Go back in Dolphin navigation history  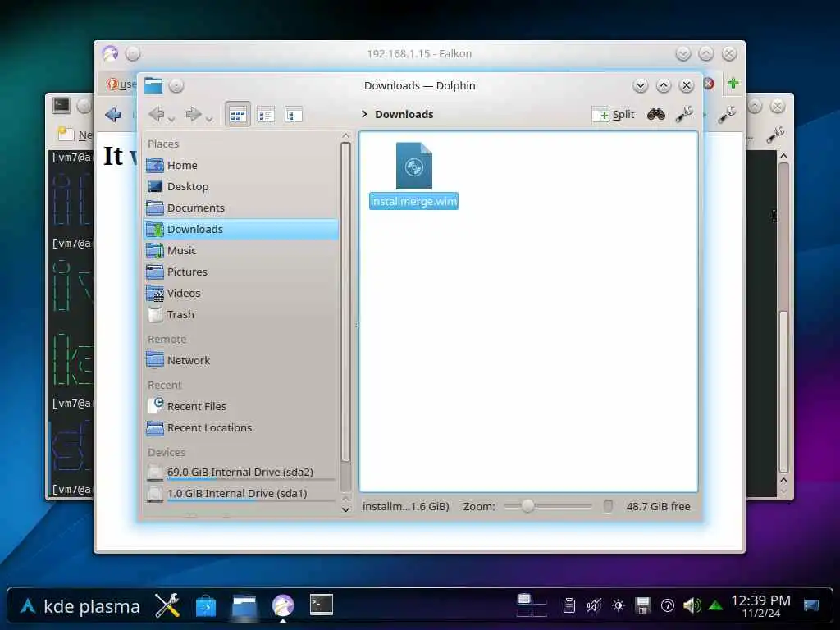157,113
